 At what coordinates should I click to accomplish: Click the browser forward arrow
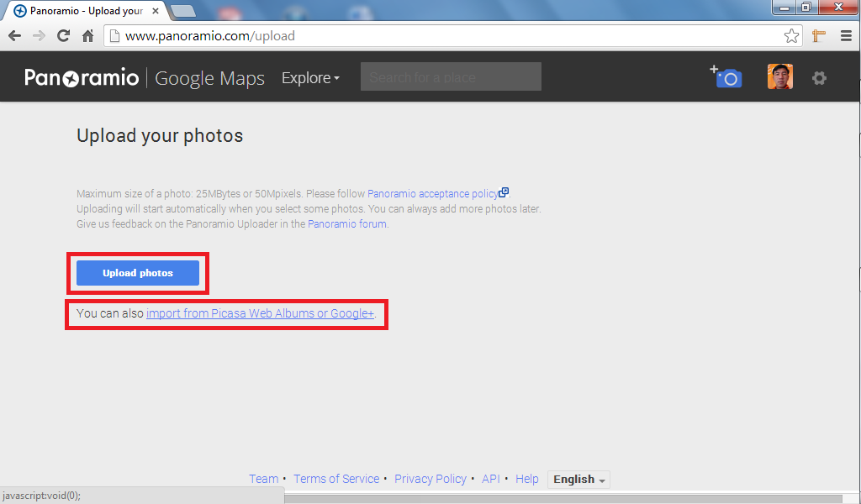click(x=39, y=36)
